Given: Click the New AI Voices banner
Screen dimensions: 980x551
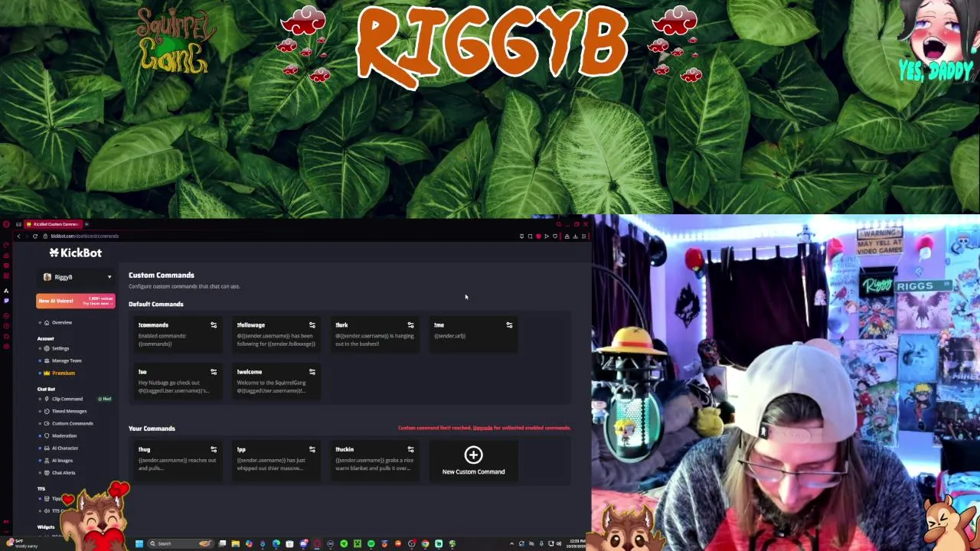Looking at the screenshot, I should click(x=75, y=301).
